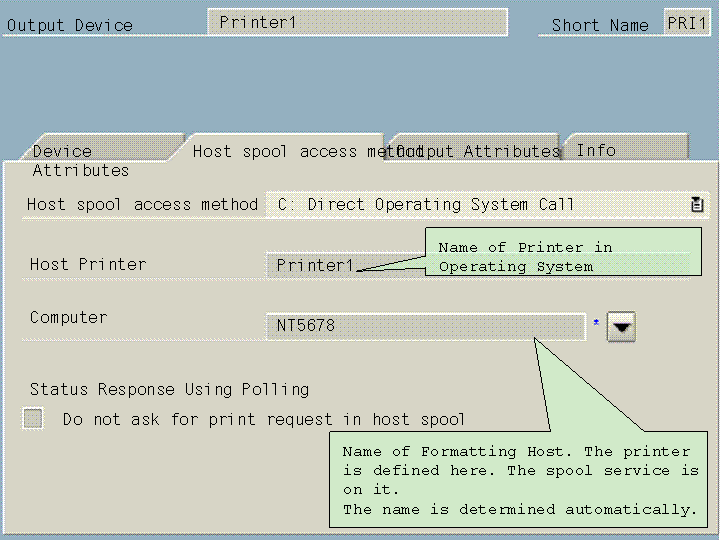Viewport: 720px width, 540px height.
Task: Click the black arrow button beside Computer
Action: click(621, 326)
